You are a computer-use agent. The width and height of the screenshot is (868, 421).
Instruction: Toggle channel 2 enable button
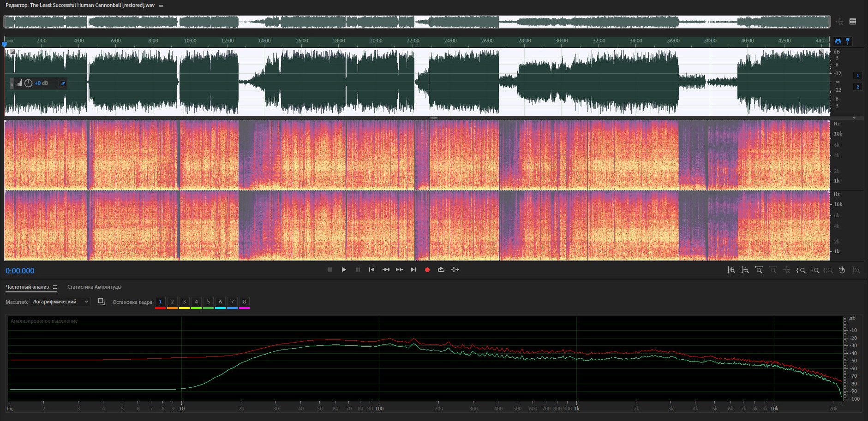858,87
